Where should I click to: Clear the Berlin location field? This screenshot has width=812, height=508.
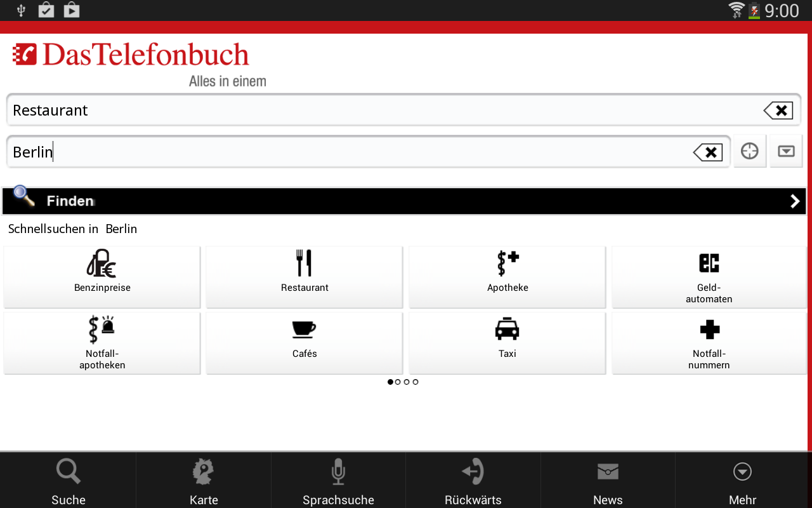707,152
